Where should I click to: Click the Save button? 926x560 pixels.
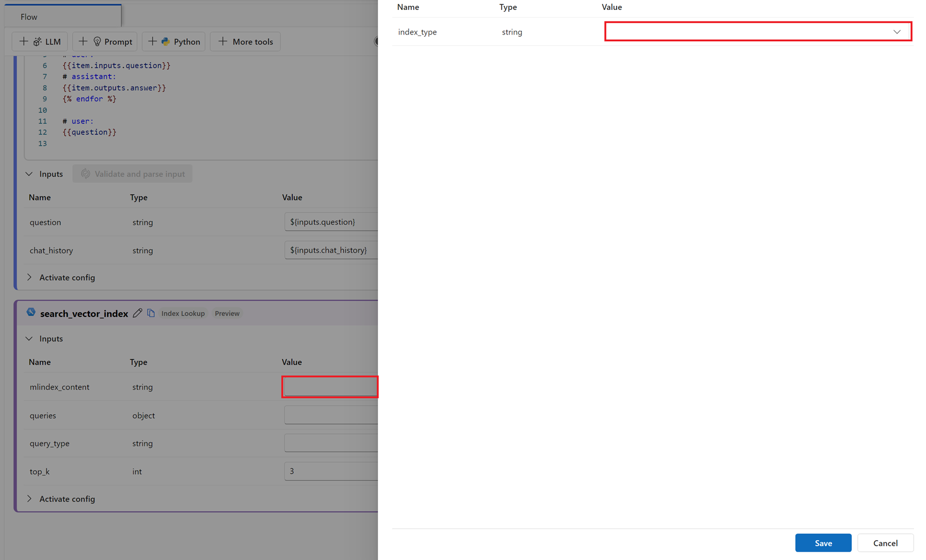pyautogui.click(x=823, y=543)
